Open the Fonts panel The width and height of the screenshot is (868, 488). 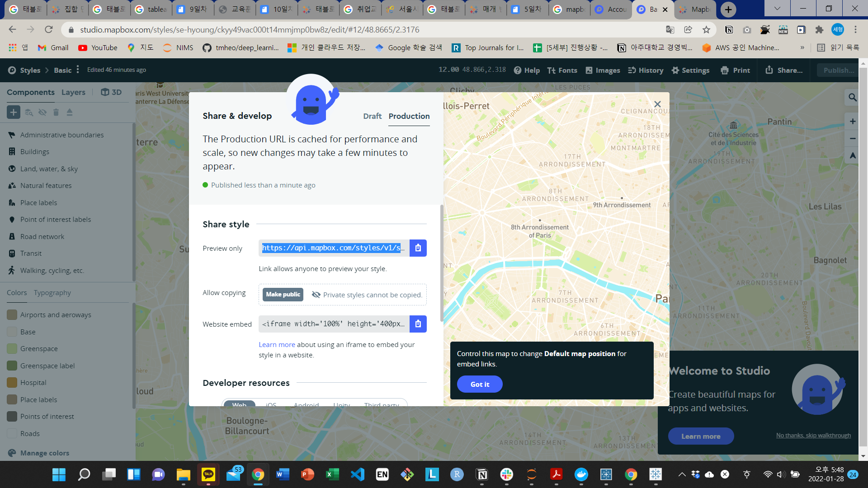(x=562, y=70)
